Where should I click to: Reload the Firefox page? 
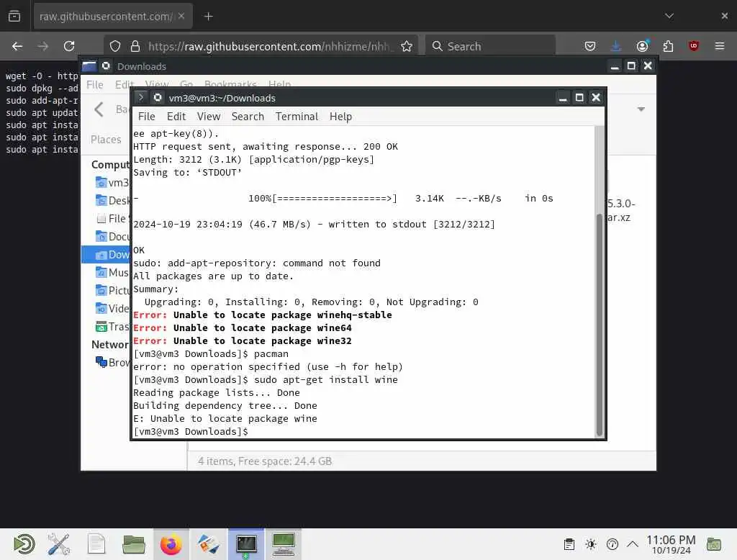coord(69,46)
